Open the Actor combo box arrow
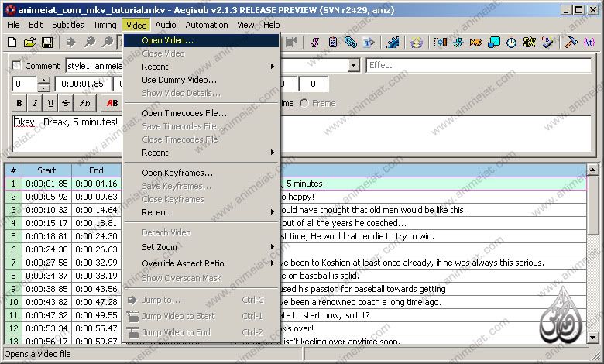This screenshot has width=604, height=364. (354, 66)
